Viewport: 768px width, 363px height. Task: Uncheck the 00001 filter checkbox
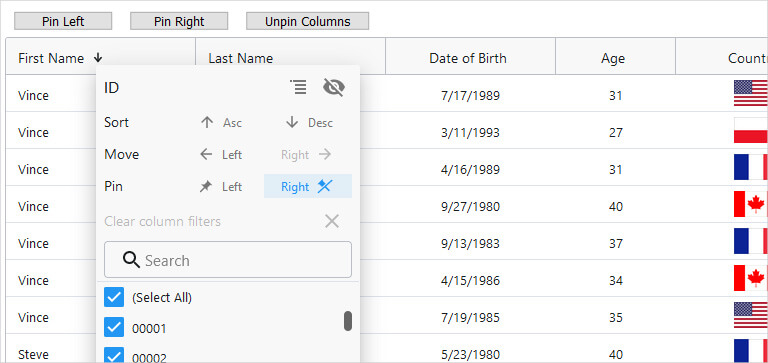[x=114, y=328]
